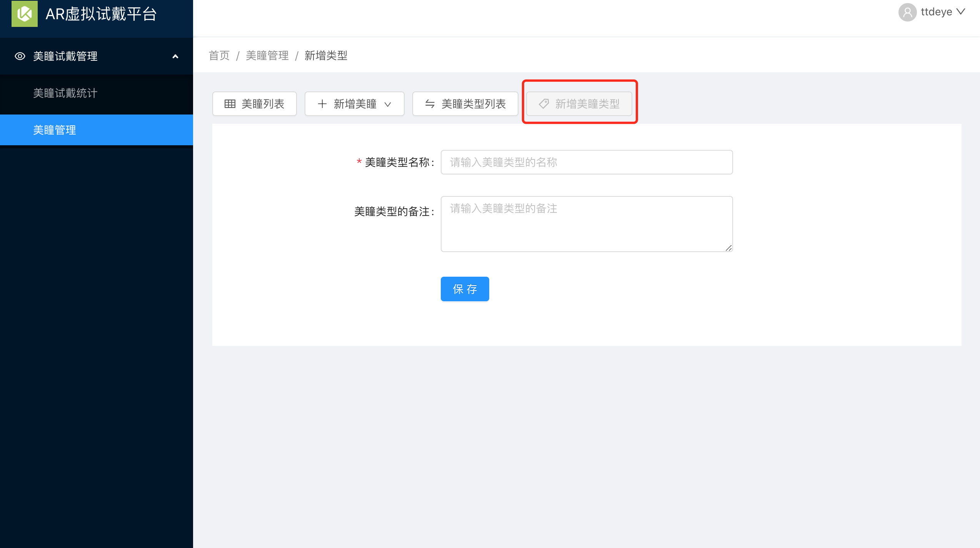Click the user avatar icon near ttdeye
This screenshot has width=980, height=548.
(908, 12)
